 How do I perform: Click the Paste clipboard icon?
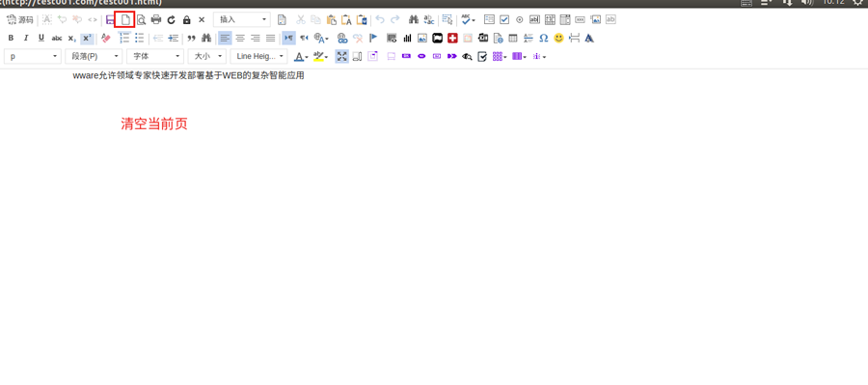[332, 20]
